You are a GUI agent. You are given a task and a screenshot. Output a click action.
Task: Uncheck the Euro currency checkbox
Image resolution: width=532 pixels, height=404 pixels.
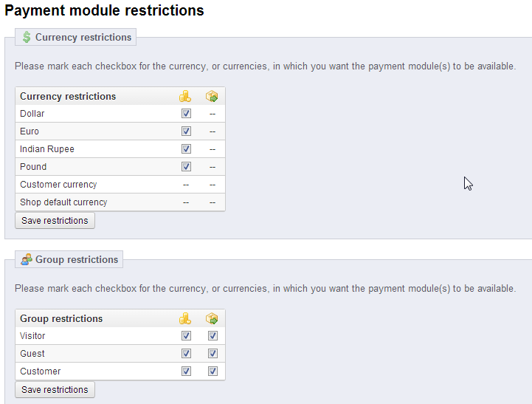pyautogui.click(x=186, y=131)
